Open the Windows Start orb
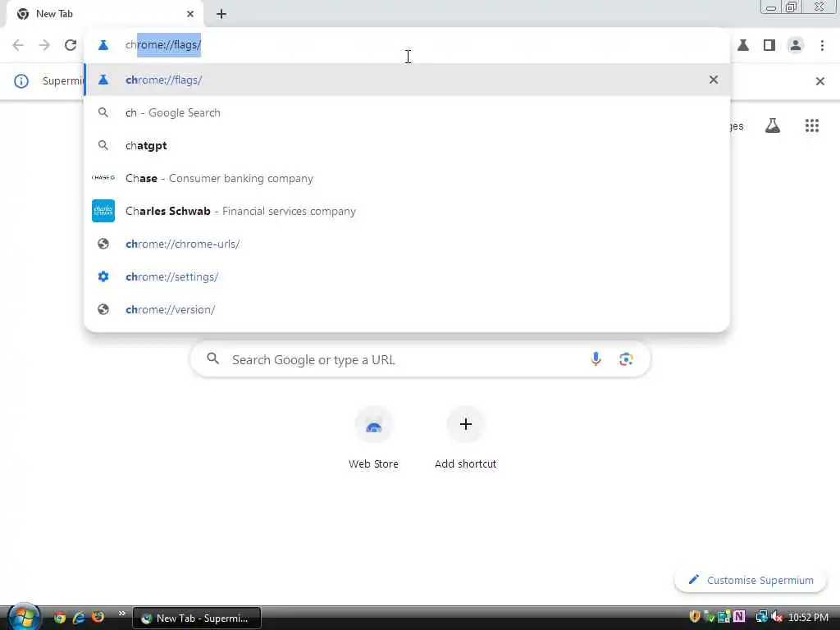The width and height of the screenshot is (840, 630). pyautogui.click(x=23, y=618)
